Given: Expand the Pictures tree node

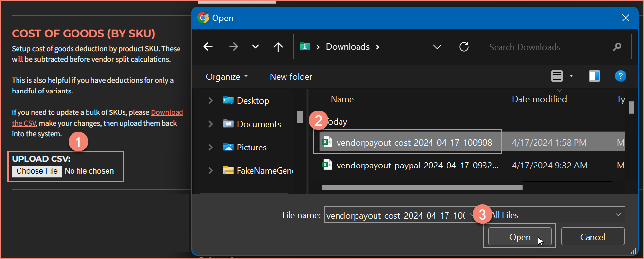Looking at the screenshot, I should point(211,147).
